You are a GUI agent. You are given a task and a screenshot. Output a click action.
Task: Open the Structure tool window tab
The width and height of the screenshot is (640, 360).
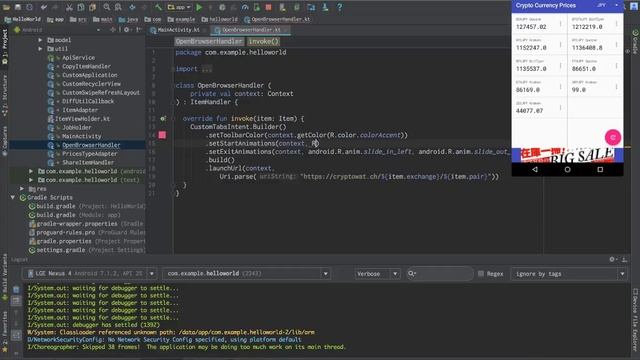(x=4, y=95)
